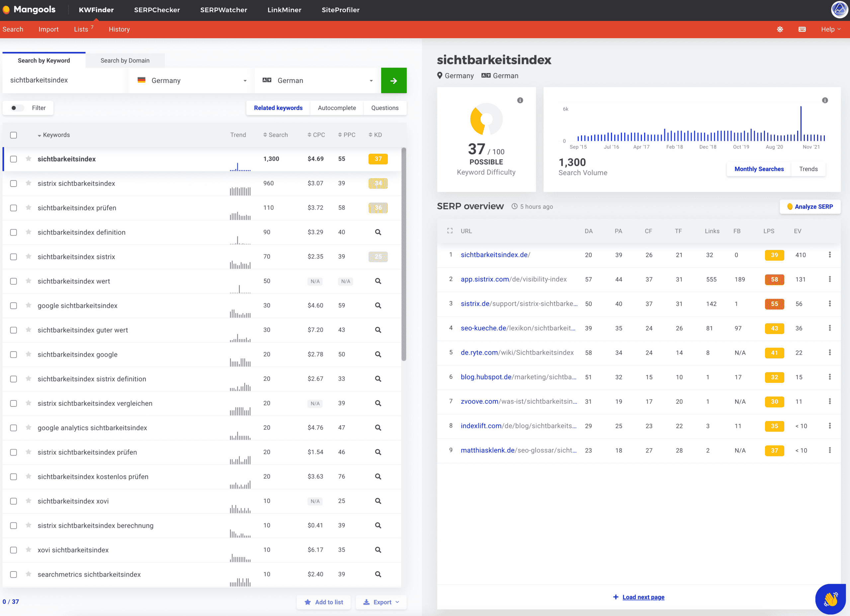Open the German language dropdown

tap(317, 80)
